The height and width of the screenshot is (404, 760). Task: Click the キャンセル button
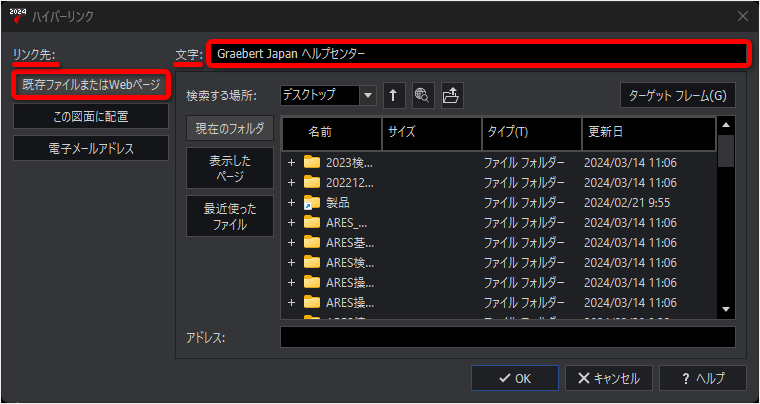click(x=609, y=378)
